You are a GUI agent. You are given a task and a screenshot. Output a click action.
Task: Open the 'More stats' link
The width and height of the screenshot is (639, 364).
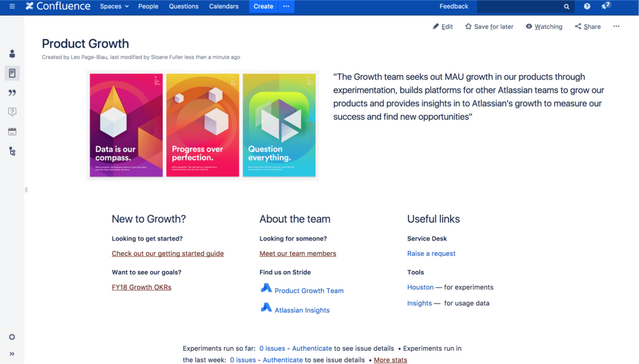[x=390, y=360]
